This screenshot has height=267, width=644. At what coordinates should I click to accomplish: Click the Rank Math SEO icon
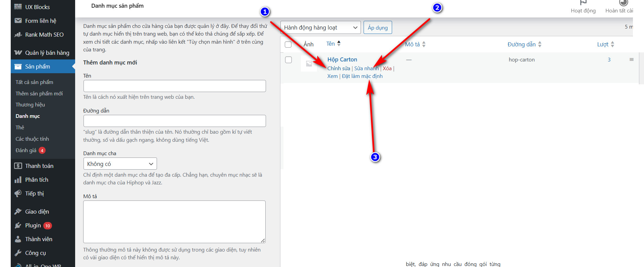click(18, 34)
